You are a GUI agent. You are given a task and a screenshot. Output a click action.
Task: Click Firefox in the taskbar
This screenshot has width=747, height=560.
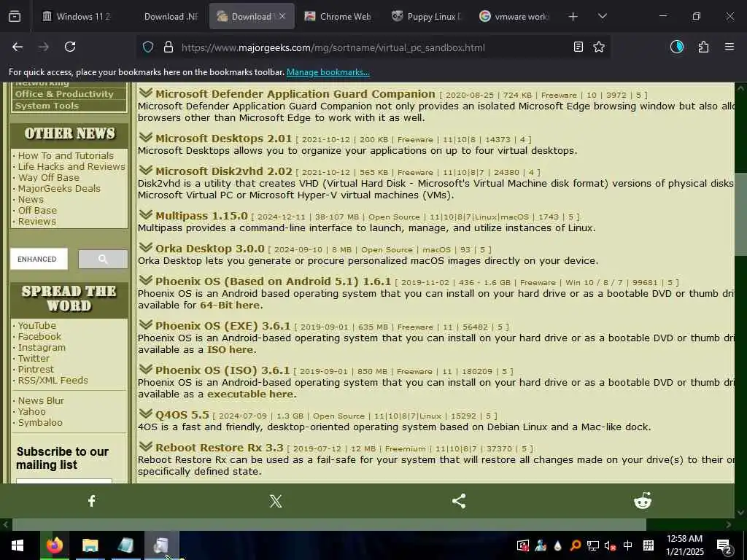54,545
